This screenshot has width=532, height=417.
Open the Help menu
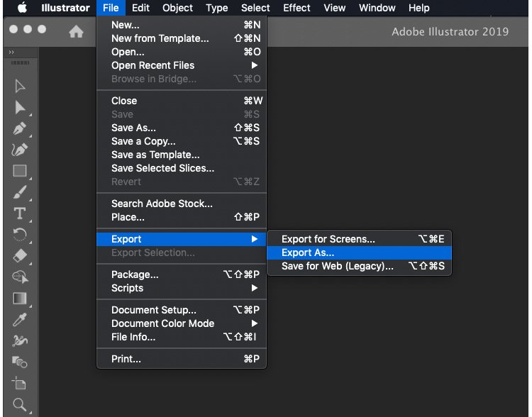click(419, 8)
